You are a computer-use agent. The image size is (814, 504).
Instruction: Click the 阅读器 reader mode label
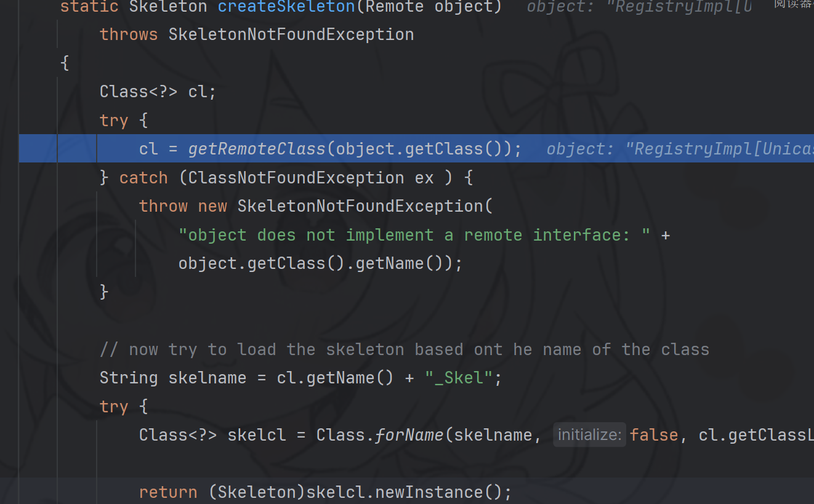pos(793,4)
